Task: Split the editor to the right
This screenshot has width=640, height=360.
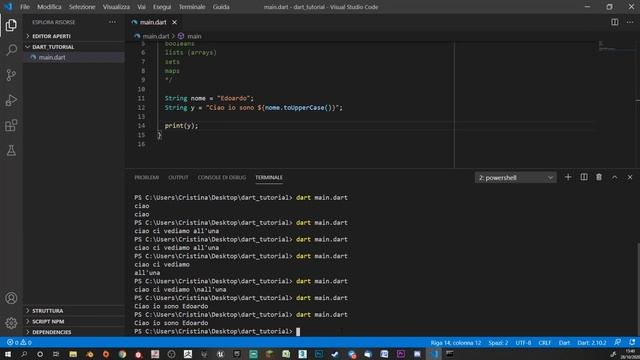Action: click(x=614, y=22)
